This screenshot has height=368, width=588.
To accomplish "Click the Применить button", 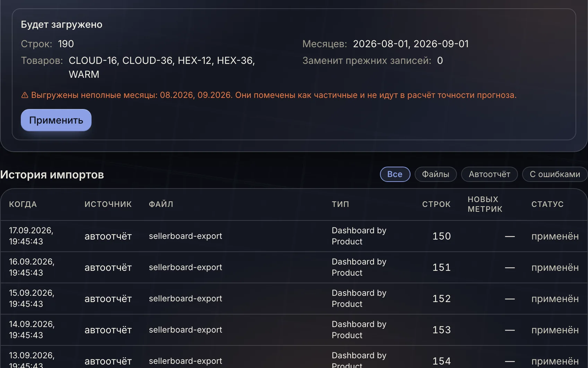I will click(56, 120).
